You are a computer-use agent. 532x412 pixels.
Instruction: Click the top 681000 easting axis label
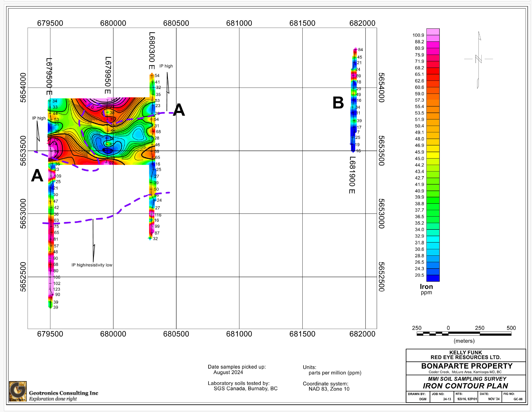tap(239, 23)
